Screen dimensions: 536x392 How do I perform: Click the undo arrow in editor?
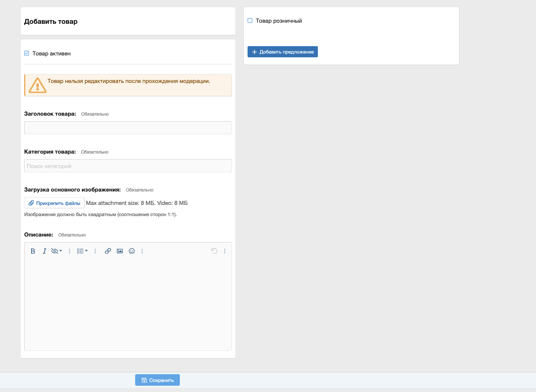(x=214, y=251)
